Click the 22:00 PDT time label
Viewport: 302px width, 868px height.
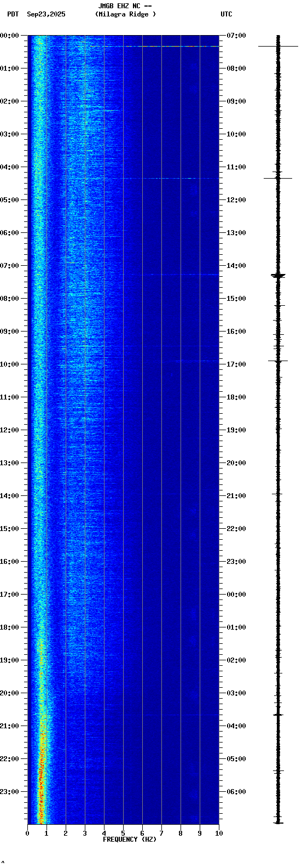click(9, 759)
